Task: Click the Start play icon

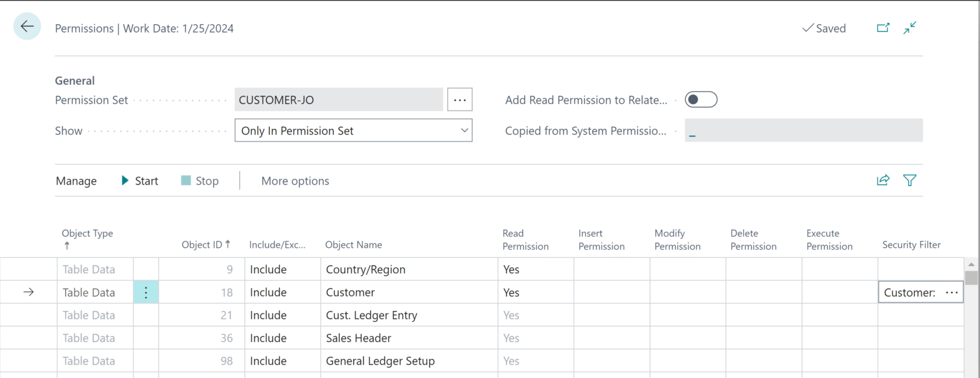Action: click(125, 181)
